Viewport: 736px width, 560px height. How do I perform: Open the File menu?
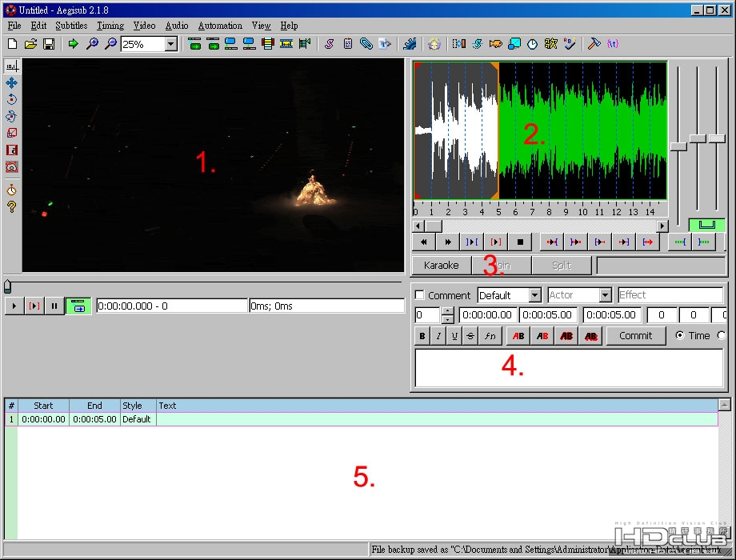click(x=14, y=26)
